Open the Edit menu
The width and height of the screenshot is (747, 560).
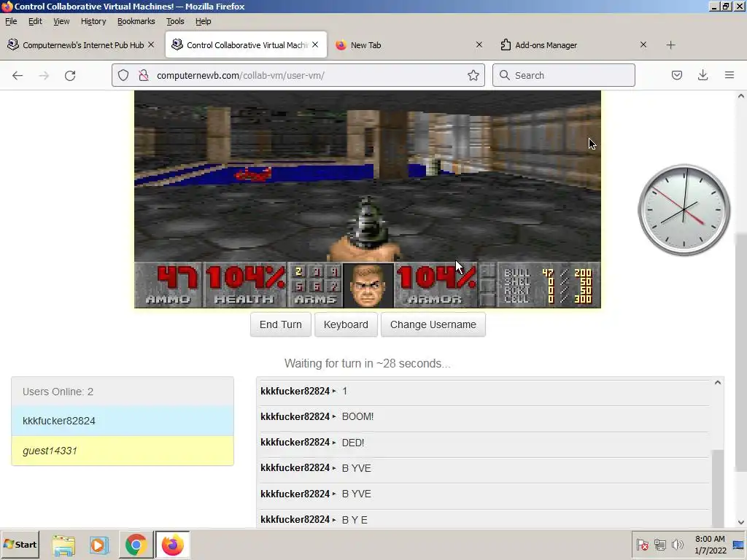point(35,21)
